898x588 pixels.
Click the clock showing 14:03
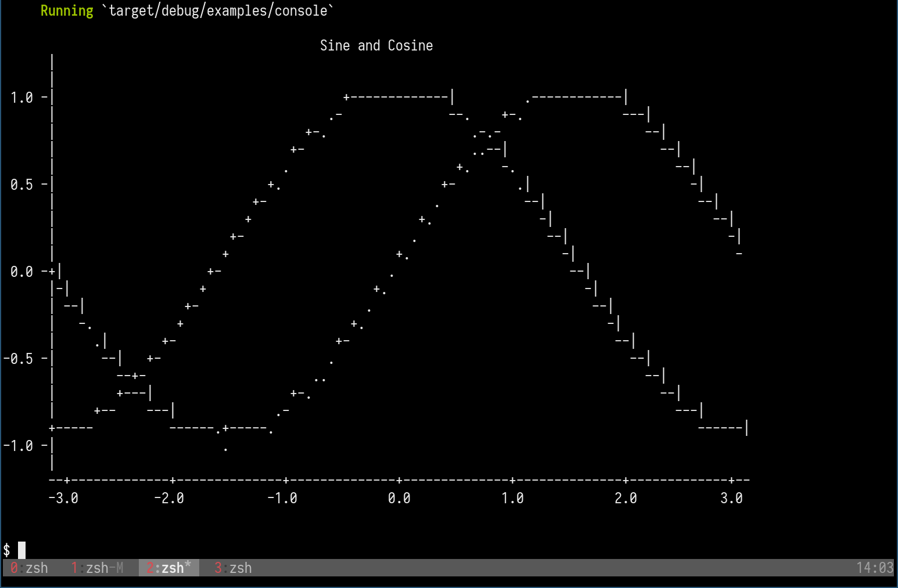pos(873,568)
